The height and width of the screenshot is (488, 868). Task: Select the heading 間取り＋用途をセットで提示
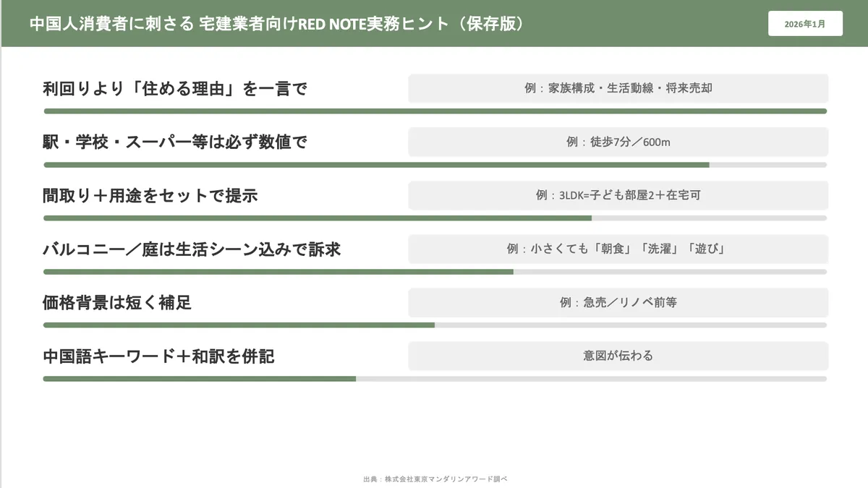pos(150,196)
